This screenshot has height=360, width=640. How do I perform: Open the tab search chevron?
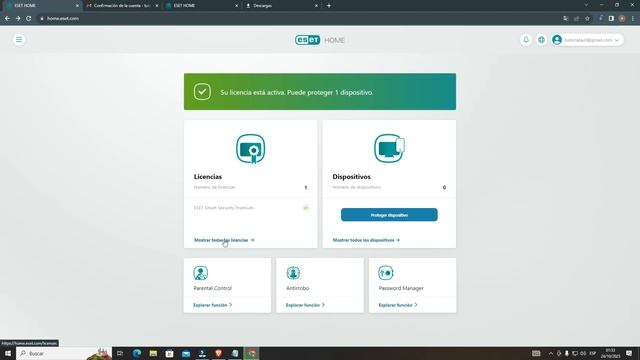586,5
